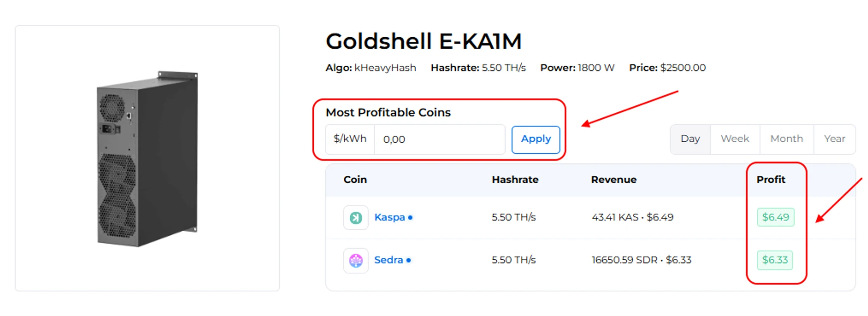Click the Revenue column header

[x=614, y=180]
